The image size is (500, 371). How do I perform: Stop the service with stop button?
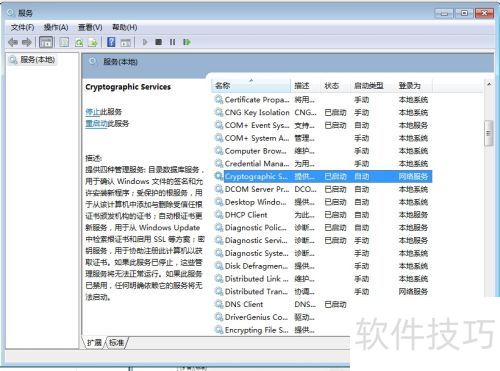pyautogui.click(x=159, y=42)
